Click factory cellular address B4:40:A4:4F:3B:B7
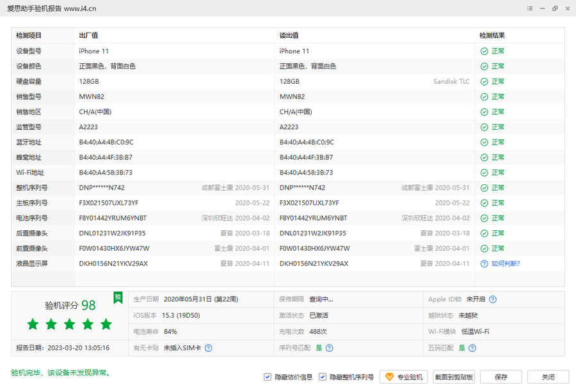This screenshot has height=392, width=576. [106, 157]
